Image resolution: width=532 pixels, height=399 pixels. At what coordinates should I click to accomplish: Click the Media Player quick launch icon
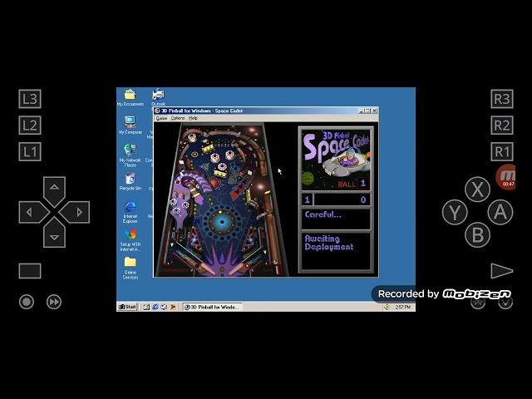173,307
